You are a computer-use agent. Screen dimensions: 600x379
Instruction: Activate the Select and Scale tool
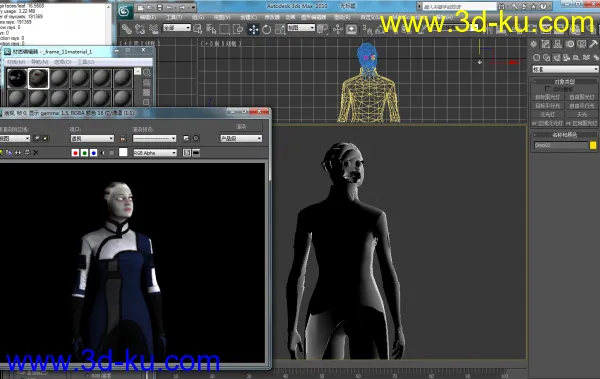coord(280,29)
